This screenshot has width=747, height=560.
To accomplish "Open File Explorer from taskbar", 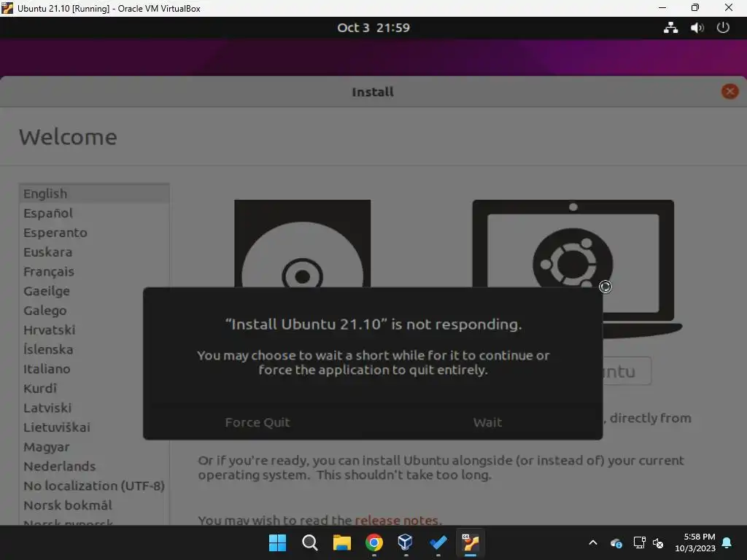I will coord(341,542).
